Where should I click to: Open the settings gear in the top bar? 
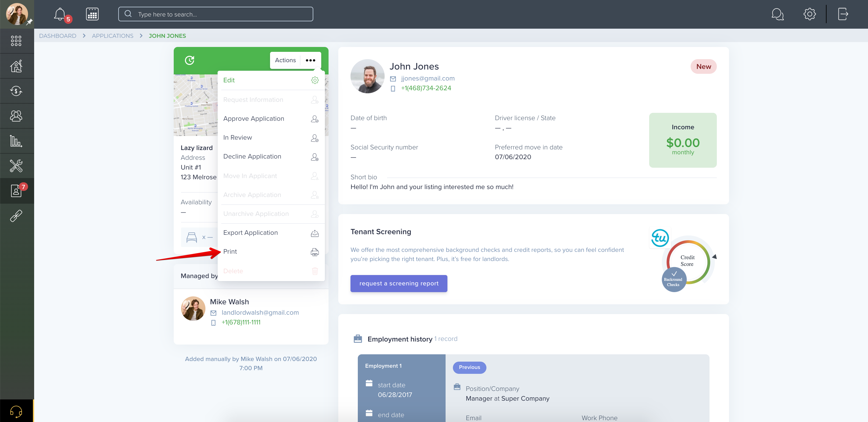(x=809, y=14)
